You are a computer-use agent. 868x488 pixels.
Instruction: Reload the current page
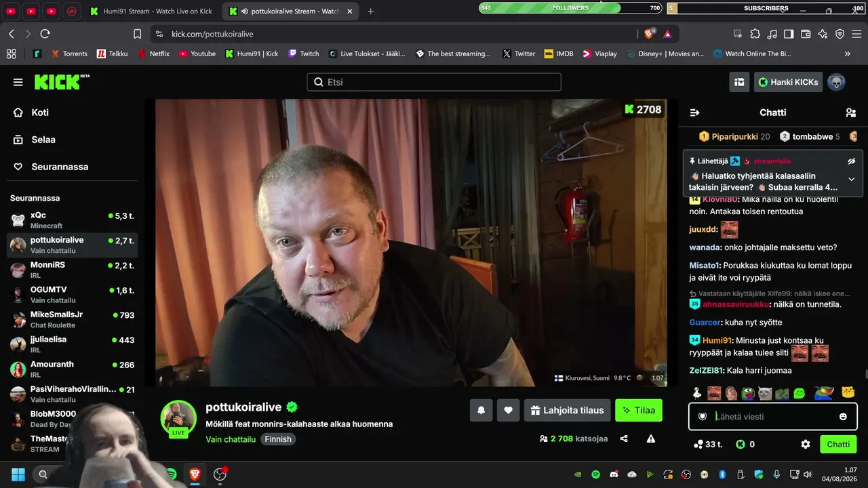pos(45,34)
